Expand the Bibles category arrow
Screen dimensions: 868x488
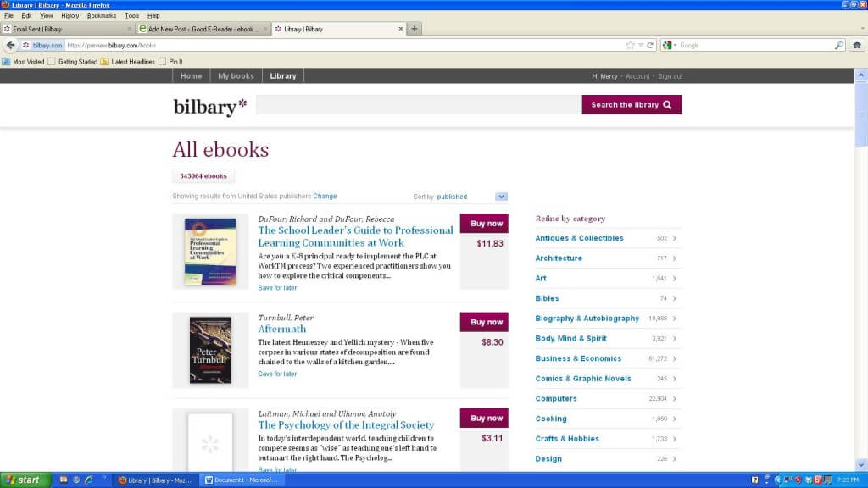point(674,299)
